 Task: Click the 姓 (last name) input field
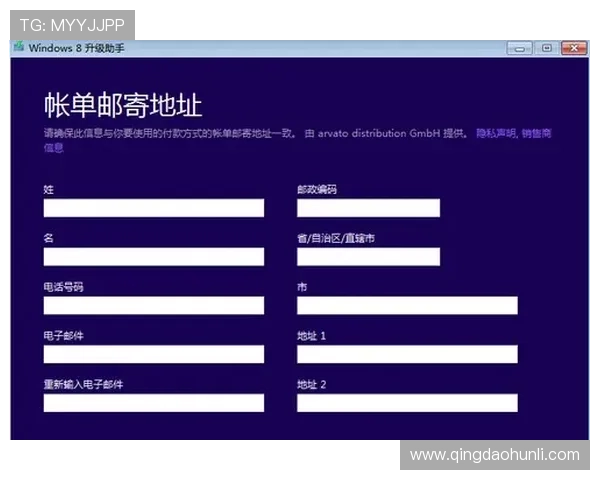154,208
